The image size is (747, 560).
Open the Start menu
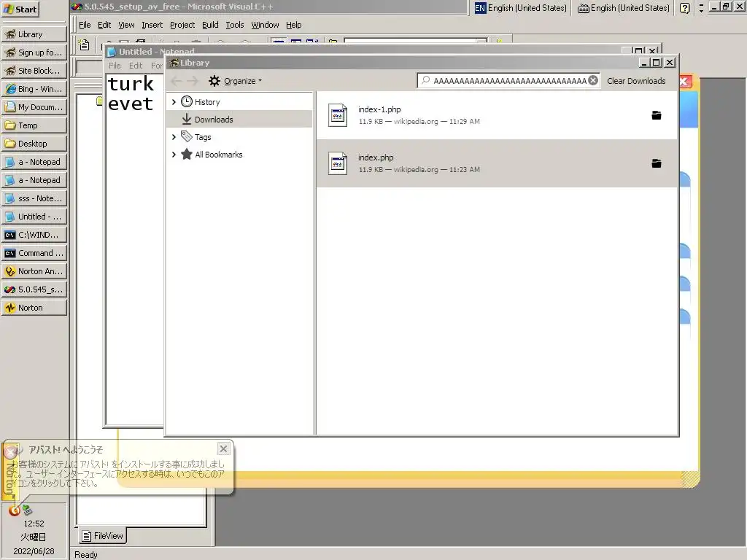click(20, 9)
